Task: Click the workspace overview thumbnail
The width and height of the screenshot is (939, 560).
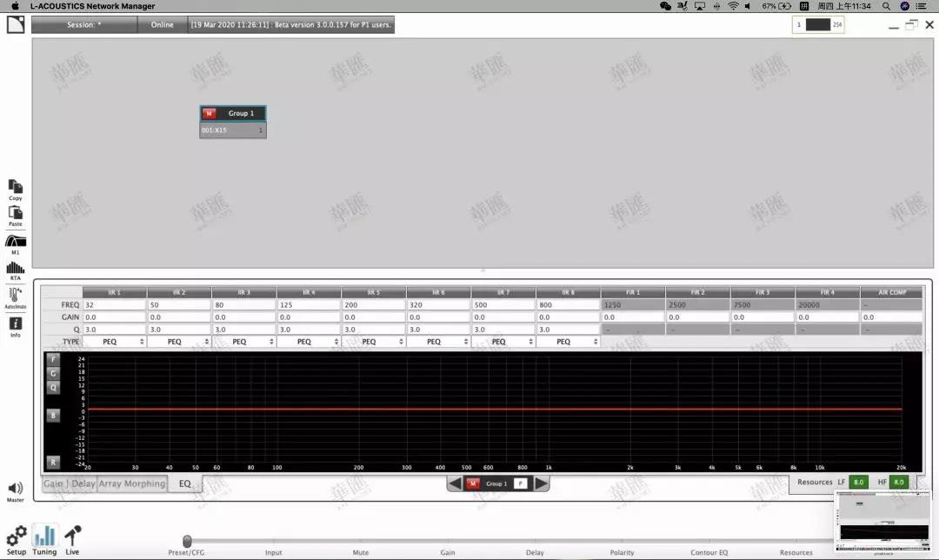Action: click(883, 521)
